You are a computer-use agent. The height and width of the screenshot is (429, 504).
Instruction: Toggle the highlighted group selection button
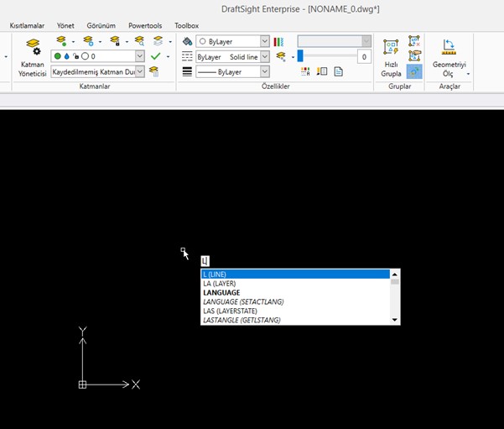[x=413, y=72]
